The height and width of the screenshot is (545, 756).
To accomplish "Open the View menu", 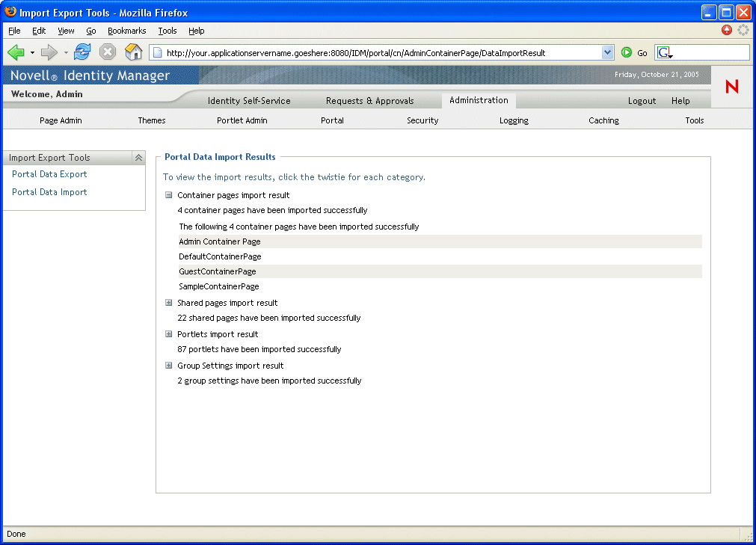I will click(x=66, y=31).
